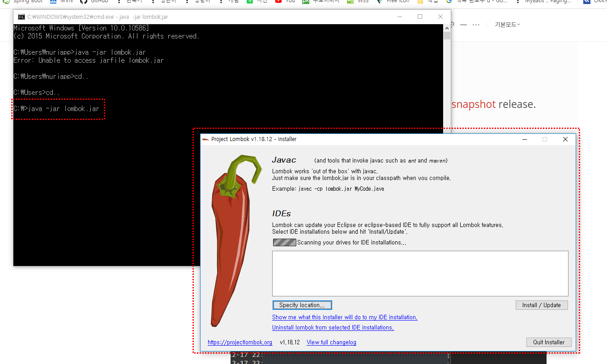
Task: Click the 'Javac' heading in the installer
Action: 284,160
